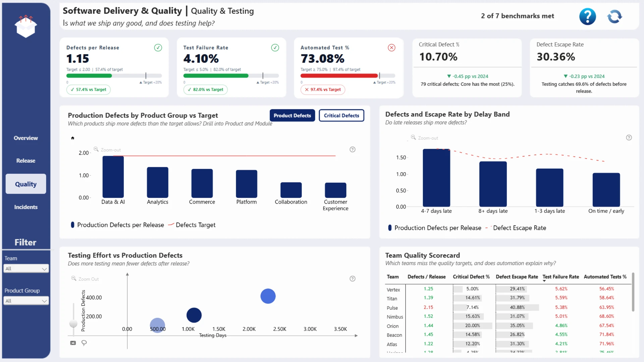Click the dark navy bubble in the scatter plot
644x362 pixels.
point(194,315)
